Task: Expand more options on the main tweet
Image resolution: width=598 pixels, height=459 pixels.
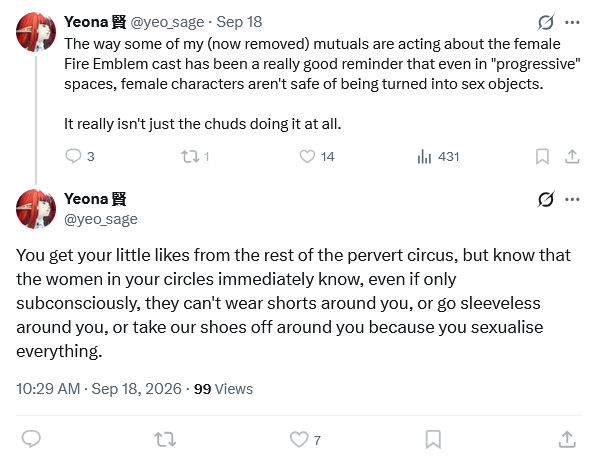Action: coord(572,199)
